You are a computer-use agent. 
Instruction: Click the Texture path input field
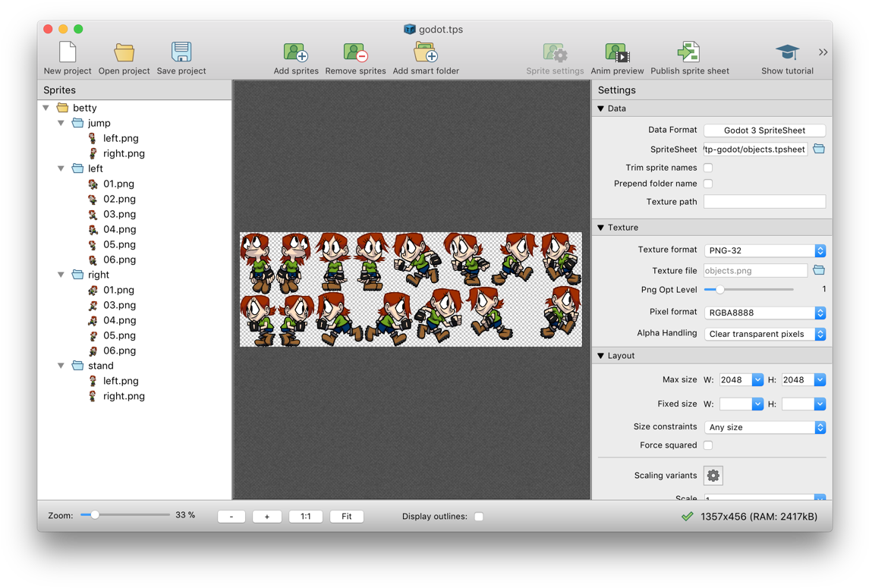pyautogui.click(x=765, y=202)
